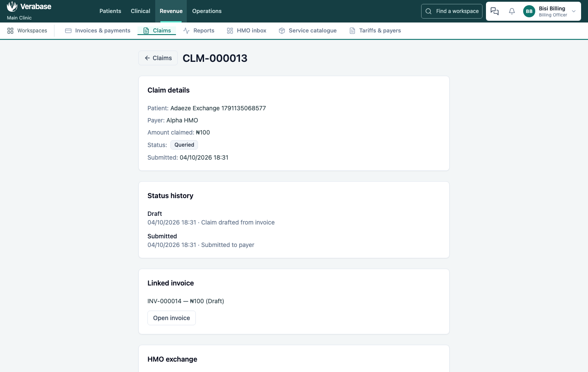Image resolution: width=588 pixels, height=372 pixels.
Task: Click patient name Adaeze Exchange 1791135068577
Action: (218, 108)
